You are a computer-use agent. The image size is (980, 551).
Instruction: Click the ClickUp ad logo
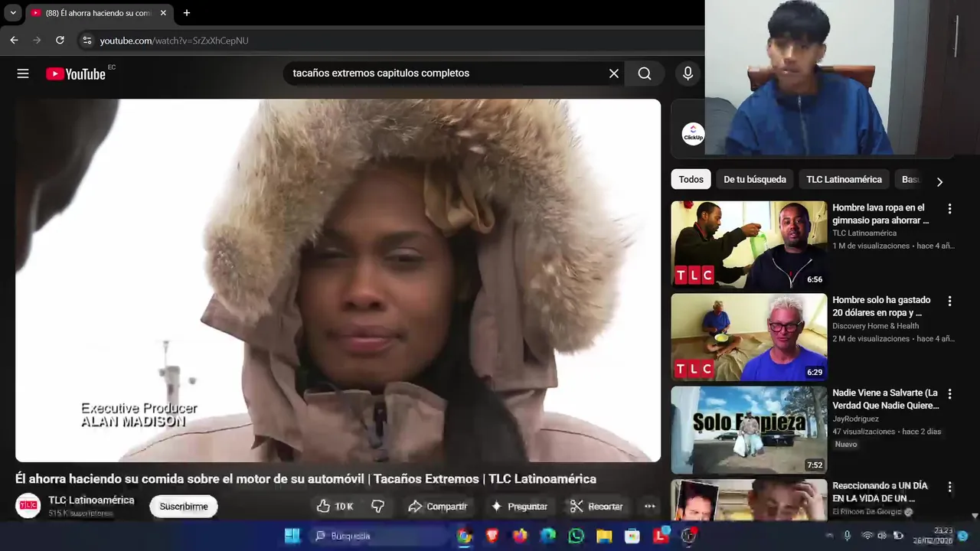click(693, 134)
